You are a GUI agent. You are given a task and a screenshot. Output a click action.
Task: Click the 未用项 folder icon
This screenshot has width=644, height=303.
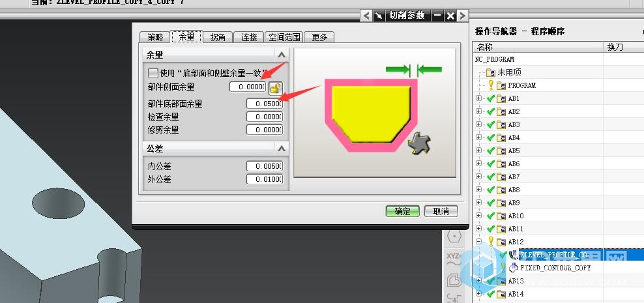491,73
